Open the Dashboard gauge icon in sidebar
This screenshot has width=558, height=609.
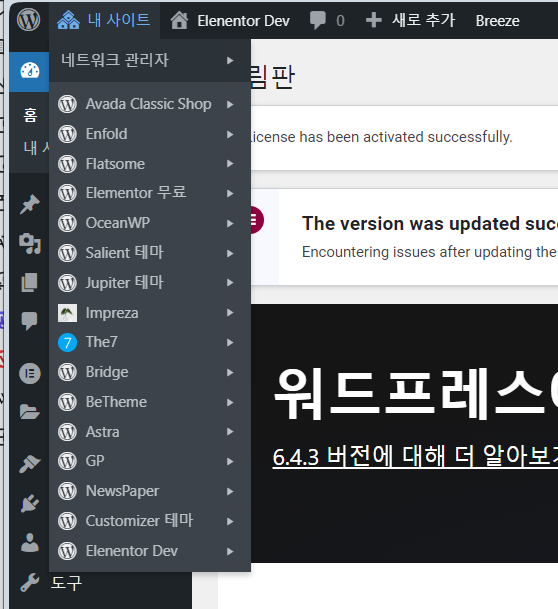pos(30,71)
